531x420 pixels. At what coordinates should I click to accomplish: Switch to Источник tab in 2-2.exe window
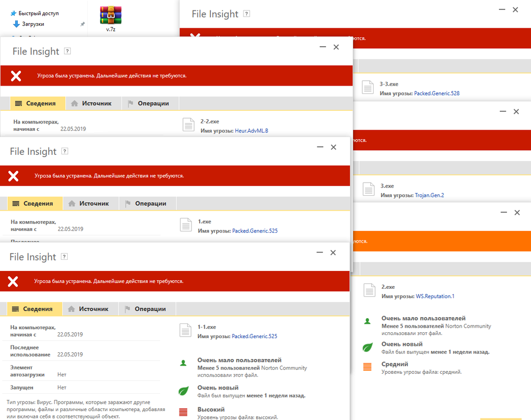(x=94, y=103)
